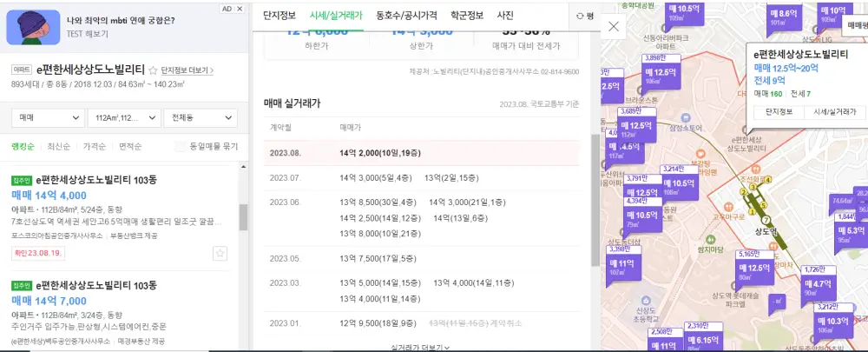This screenshot has height=352, width=868.
Task: Click '13억 5,000(14일,15층)' in 2023.03. row
Action: (380, 282)
